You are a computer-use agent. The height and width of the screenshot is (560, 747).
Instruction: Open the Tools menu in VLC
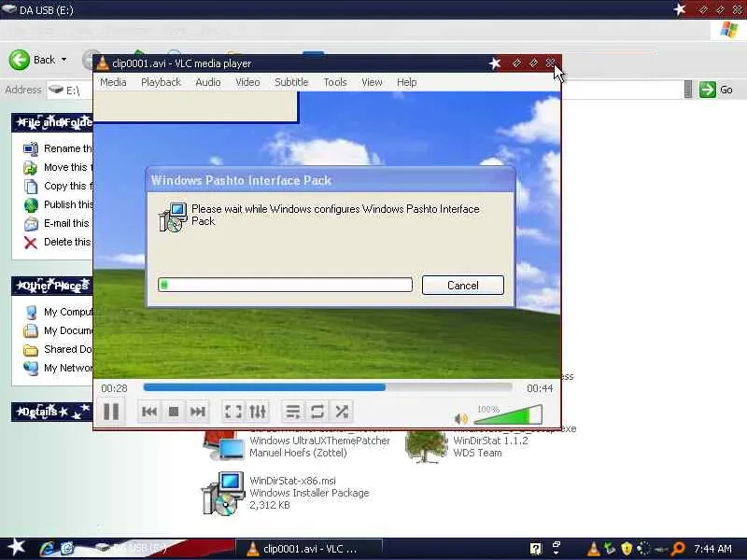335,82
